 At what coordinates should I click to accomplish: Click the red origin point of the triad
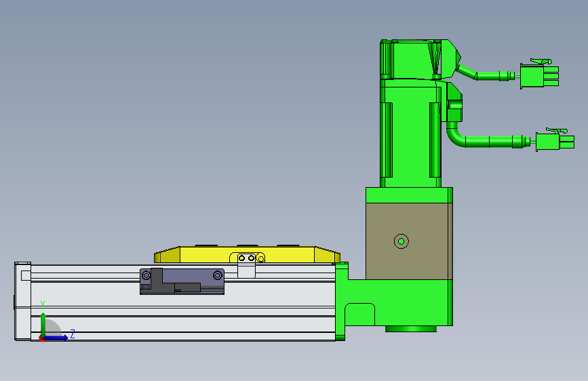click(x=41, y=339)
